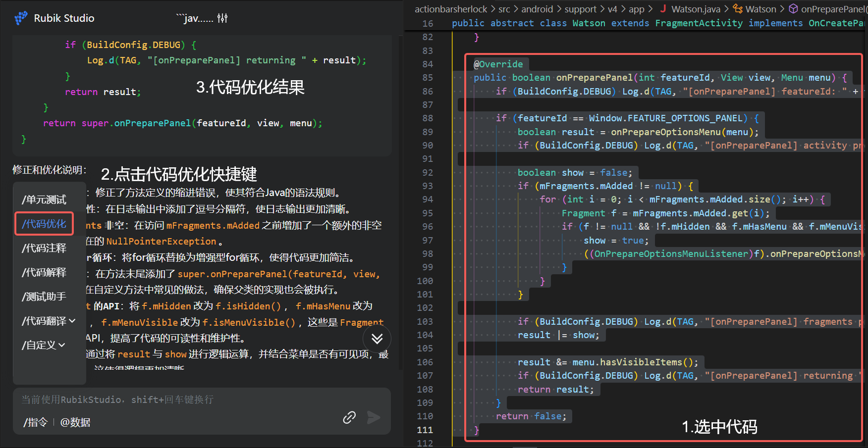Open the android breadcrumb segment
Image resolution: width=868 pixels, height=448 pixels.
click(x=537, y=9)
